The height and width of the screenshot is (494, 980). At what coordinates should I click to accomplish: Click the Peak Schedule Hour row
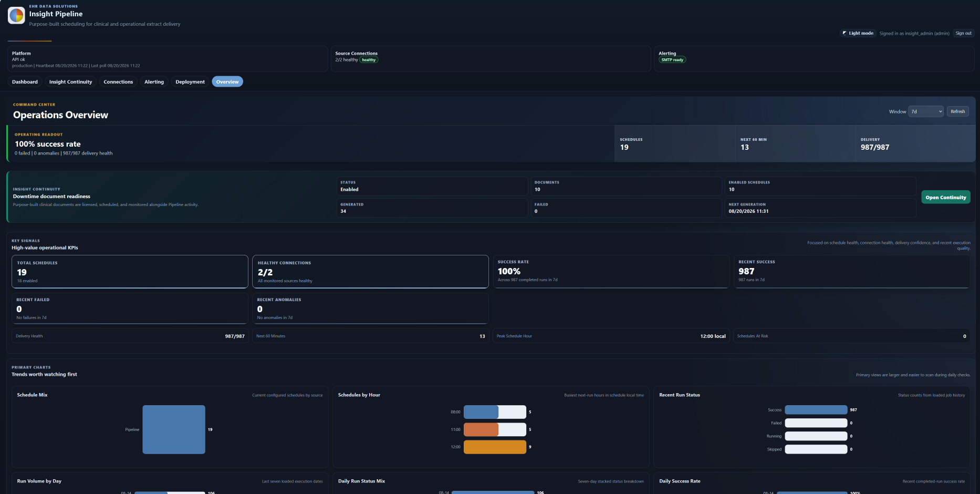(611, 336)
